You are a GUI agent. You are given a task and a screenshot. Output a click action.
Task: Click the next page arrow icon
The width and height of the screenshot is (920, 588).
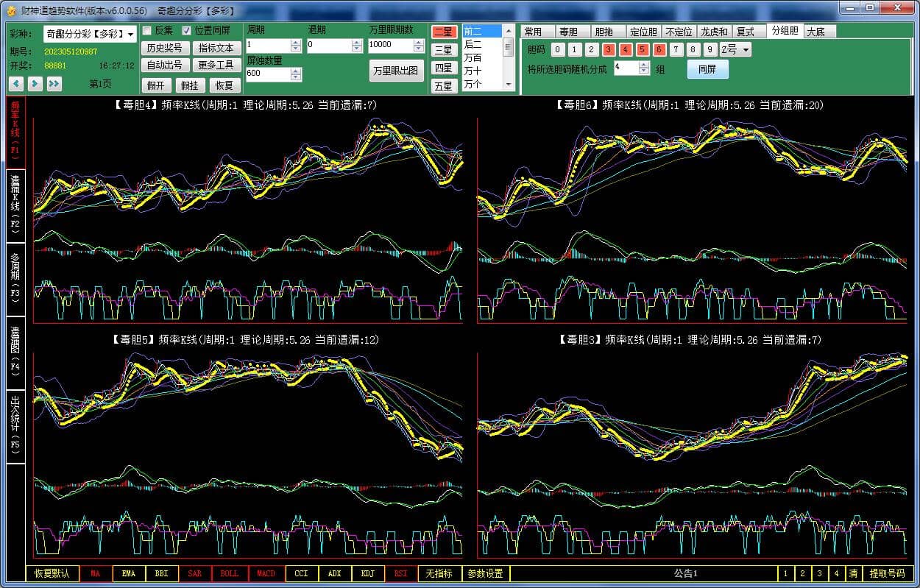(x=35, y=84)
